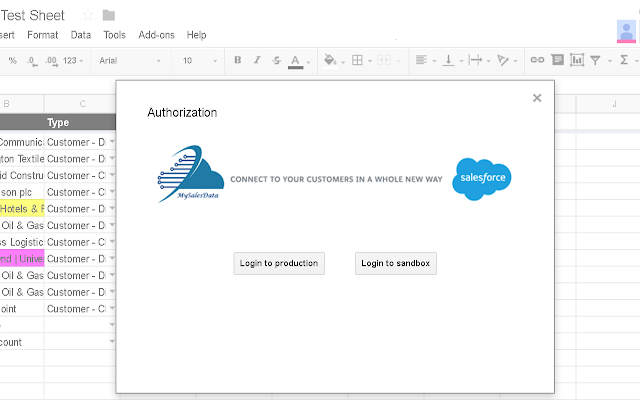The width and height of the screenshot is (640, 400).
Task: Open the Add-ons menu
Action: tap(156, 35)
